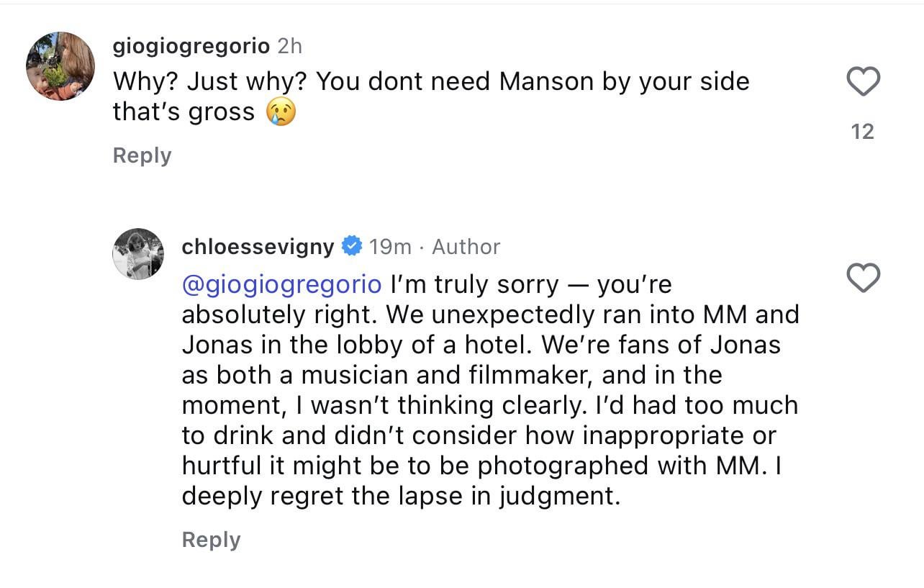Like chloessevigny's reply with the heart icon
Viewport: 924px width, 588px height.
coord(862,278)
